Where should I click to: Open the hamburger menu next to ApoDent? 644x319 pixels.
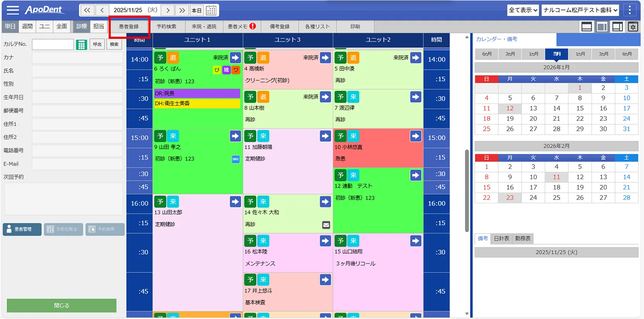click(x=12, y=10)
